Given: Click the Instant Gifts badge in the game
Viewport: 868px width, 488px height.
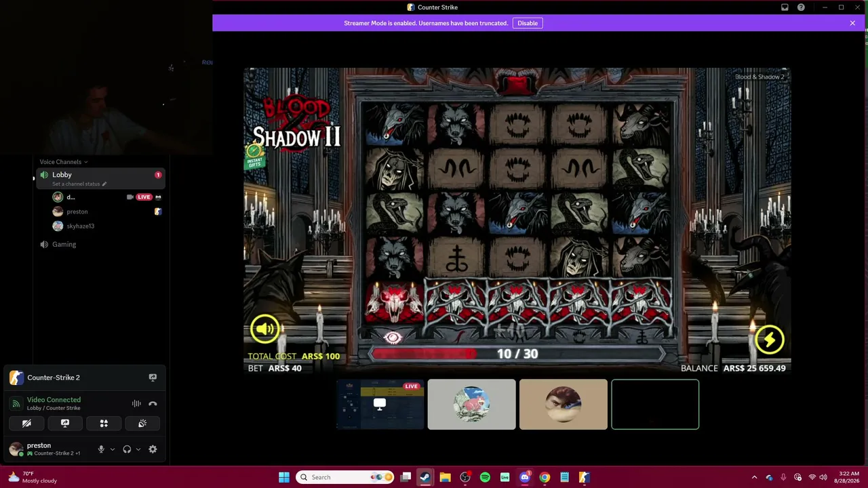Looking at the screenshot, I should coord(255,157).
